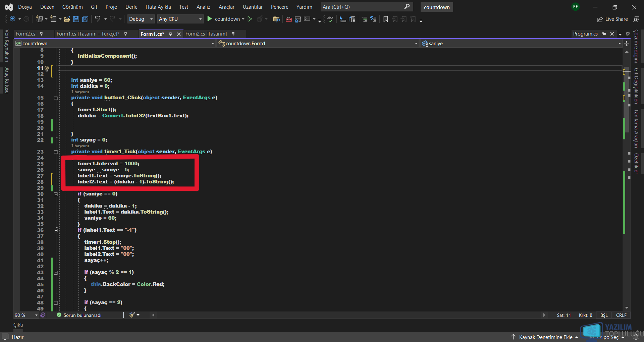Open the open-documents list dropdown arrow
Viewport: 644px width, 342px height.
(x=620, y=34)
